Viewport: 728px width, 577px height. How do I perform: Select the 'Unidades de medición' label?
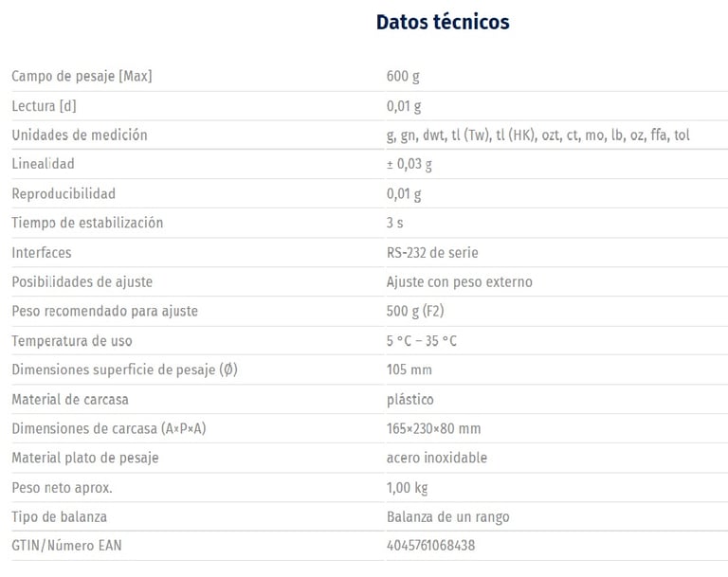pos(80,135)
